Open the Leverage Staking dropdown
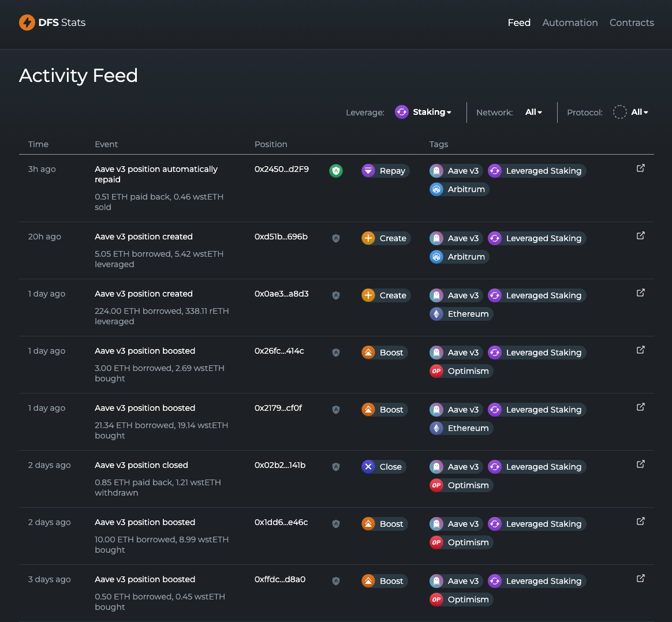The width and height of the screenshot is (672, 622). (x=423, y=113)
